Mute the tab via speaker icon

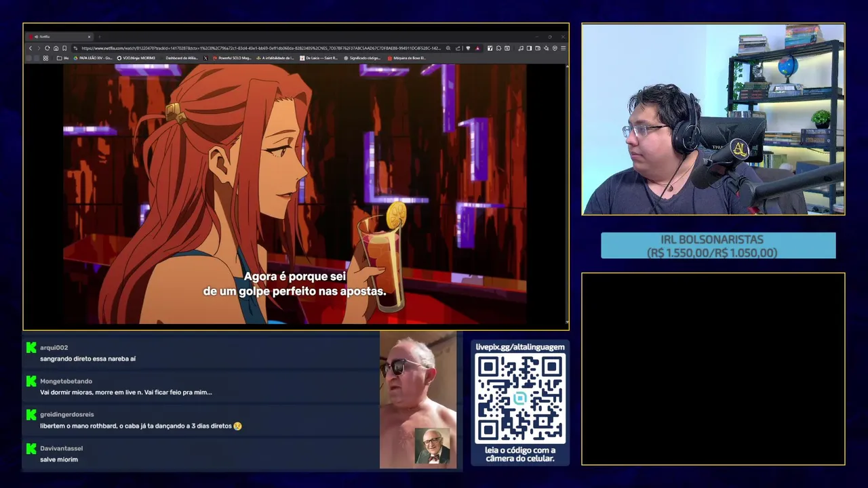pos(37,37)
